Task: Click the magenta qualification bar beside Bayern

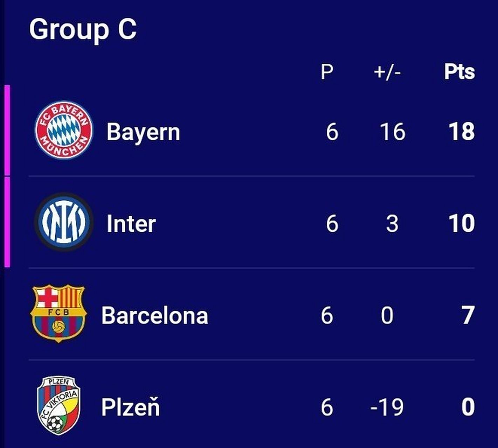Action: tap(7, 130)
